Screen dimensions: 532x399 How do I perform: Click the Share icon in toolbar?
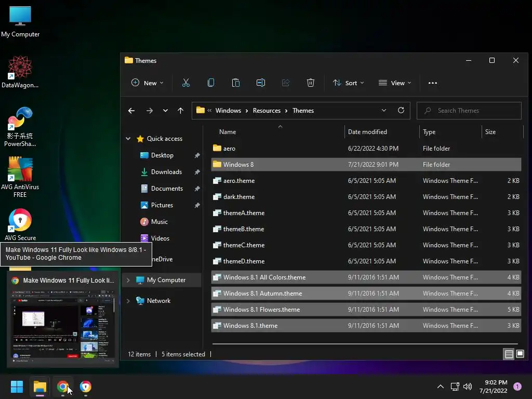pyautogui.click(x=286, y=83)
